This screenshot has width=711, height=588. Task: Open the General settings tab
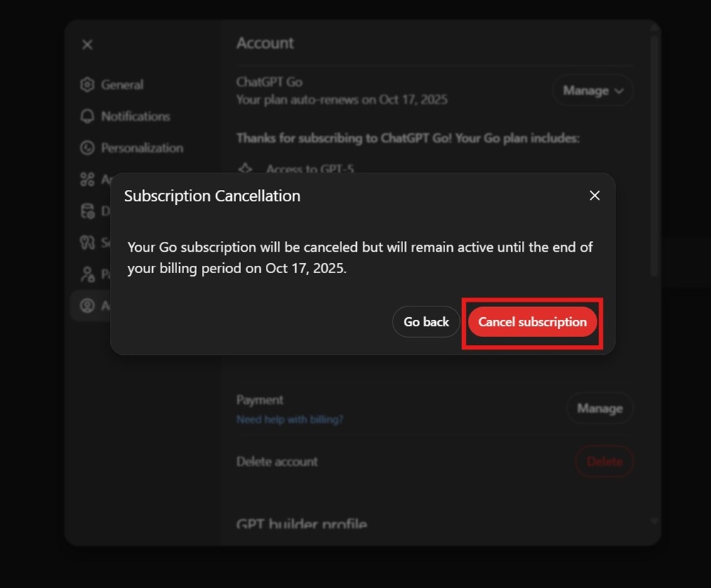pos(122,85)
